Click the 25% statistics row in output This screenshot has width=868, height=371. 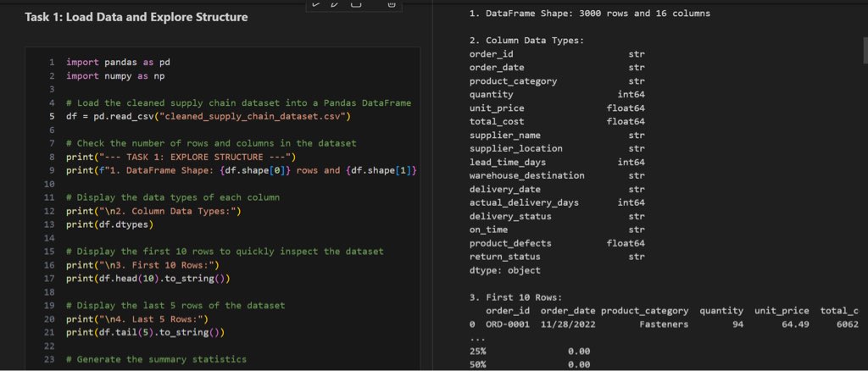tap(530, 352)
